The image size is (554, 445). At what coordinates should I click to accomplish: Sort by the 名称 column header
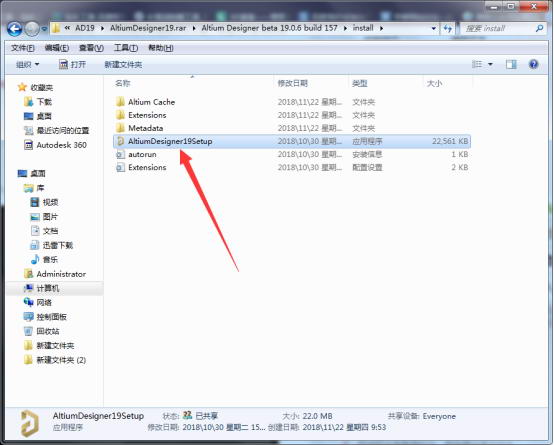pos(123,83)
